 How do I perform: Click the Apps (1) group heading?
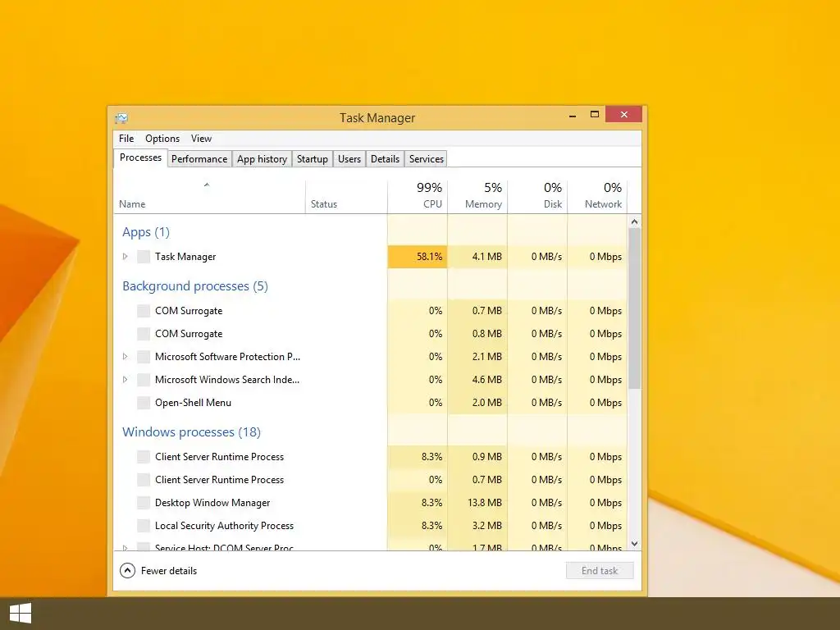pyautogui.click(x=146, y=232)
